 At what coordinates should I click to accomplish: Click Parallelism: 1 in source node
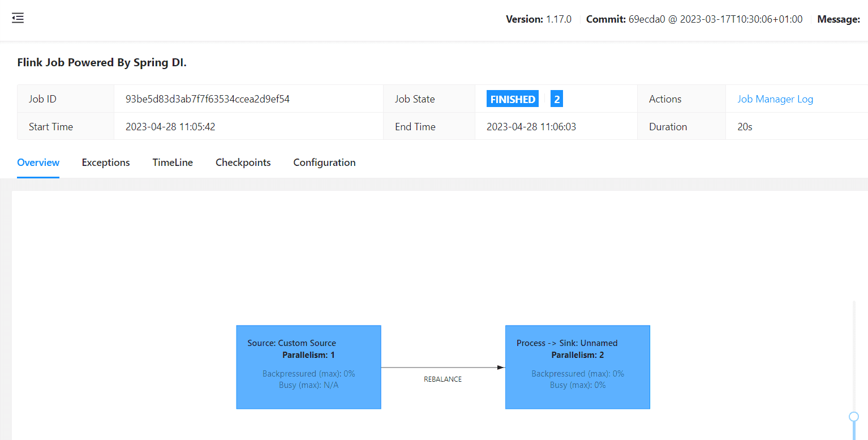coord(308,355)
